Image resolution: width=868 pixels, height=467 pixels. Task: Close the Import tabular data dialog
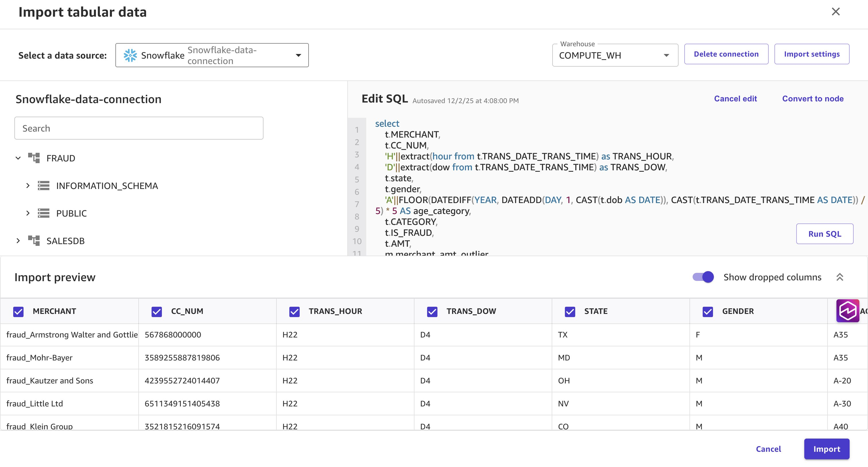(x=835, y=12)
